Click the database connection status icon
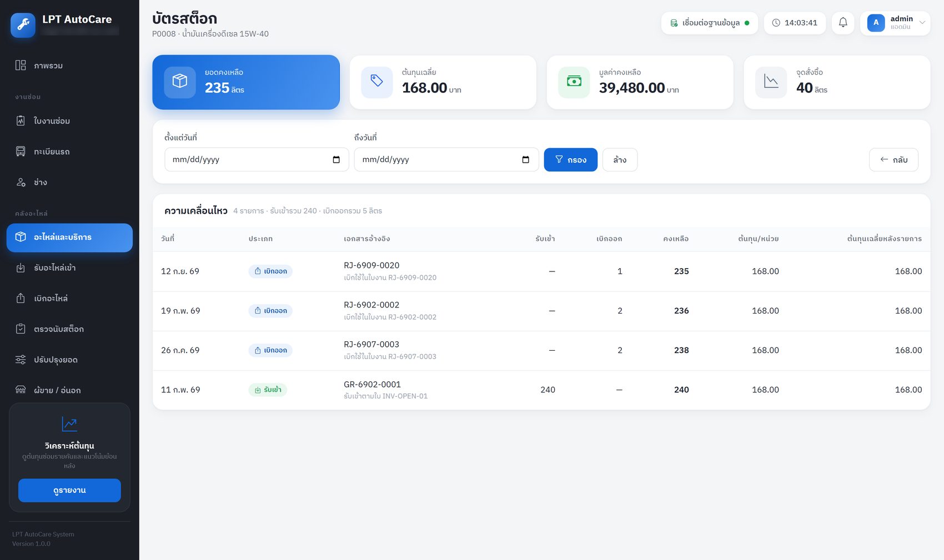 674,23
